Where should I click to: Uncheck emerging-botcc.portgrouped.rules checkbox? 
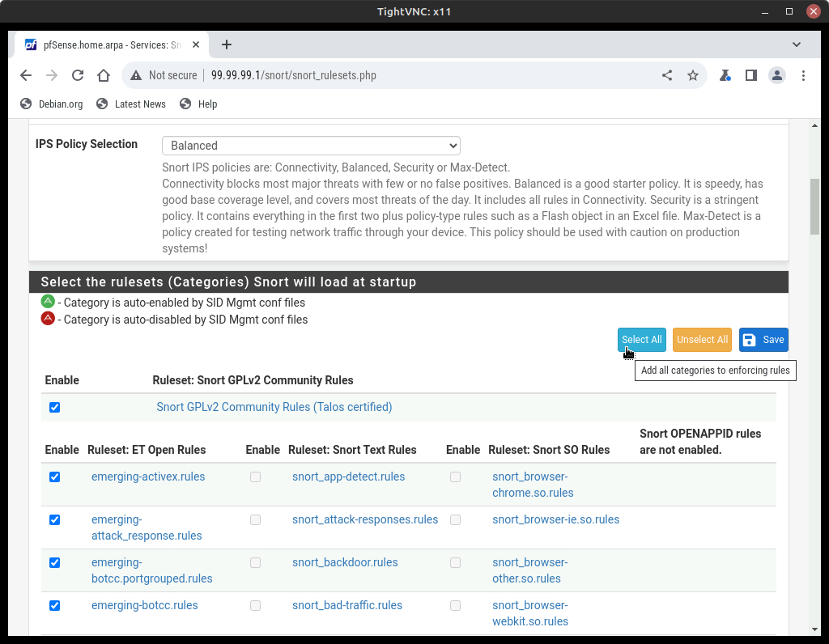click(x=54, y=562)
